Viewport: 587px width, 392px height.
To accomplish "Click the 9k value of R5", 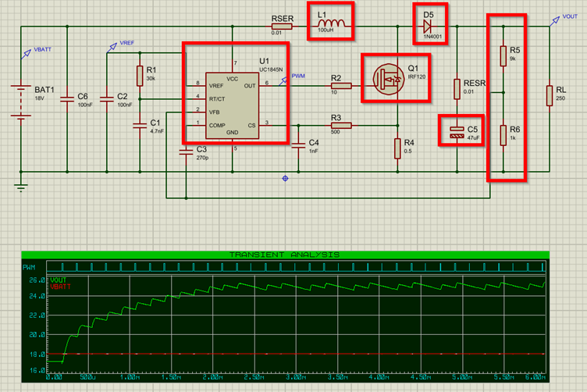I will 513,59.
